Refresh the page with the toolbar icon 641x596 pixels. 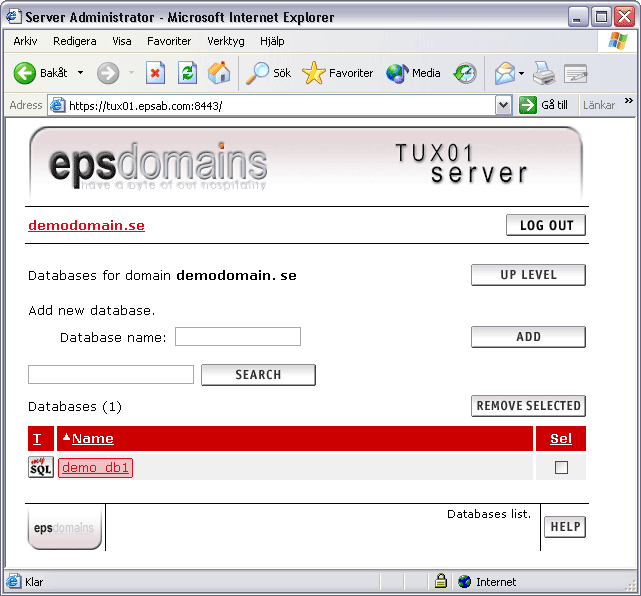(x=187, y=73)
